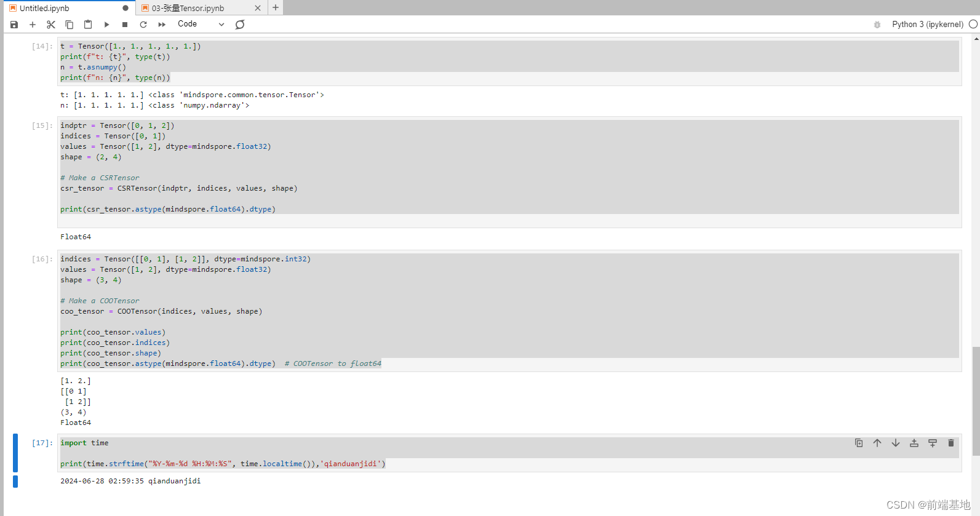Image resolution: width=980 pixels, height=516 pixels.
Task: Click the 'n = t.asnumpy()' line
Action: tap(93, 67)
